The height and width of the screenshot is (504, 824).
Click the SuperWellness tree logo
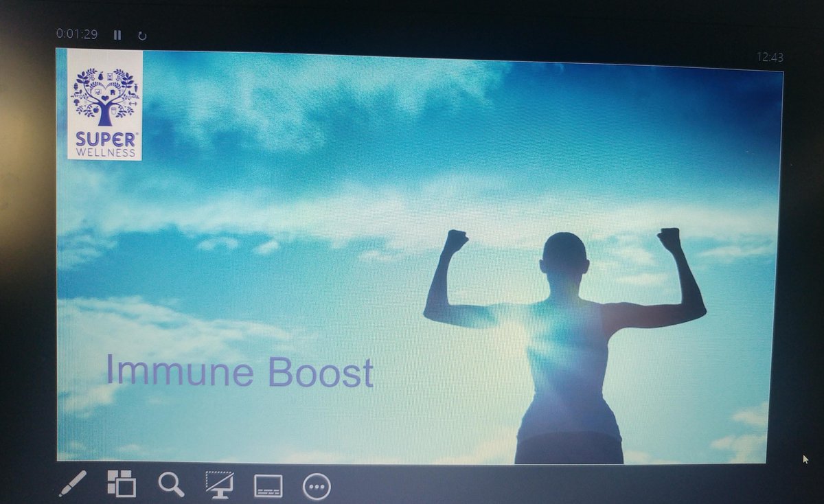coord(103,108)
